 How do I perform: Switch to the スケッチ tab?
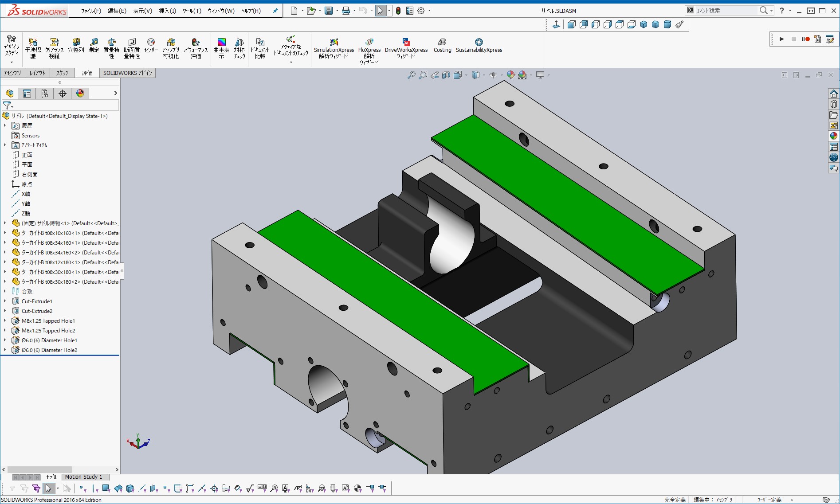click(62, 73)
